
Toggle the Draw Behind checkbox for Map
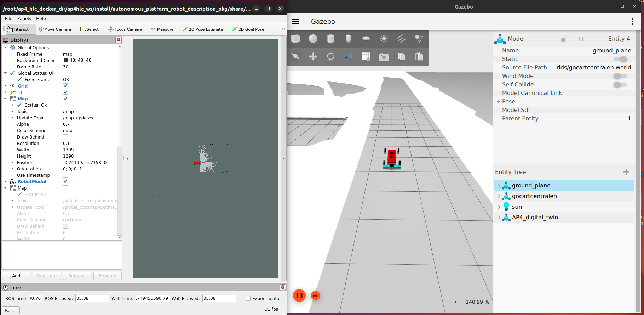(65, 137)
